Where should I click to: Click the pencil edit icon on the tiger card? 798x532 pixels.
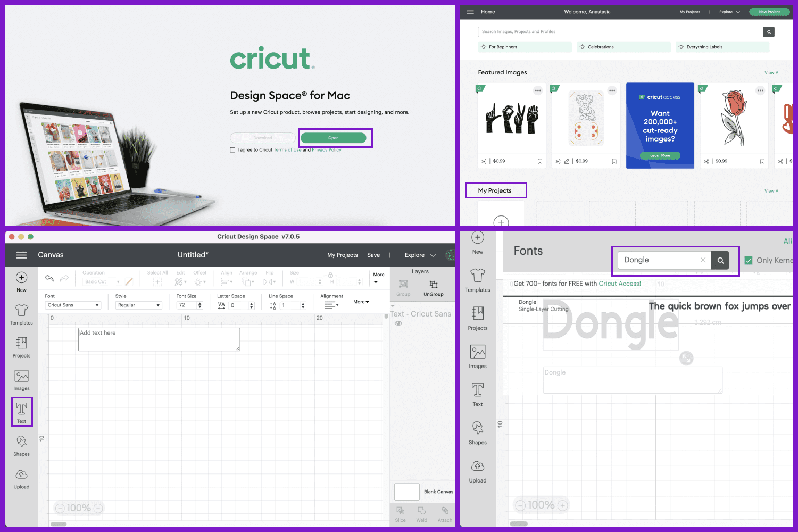point(567,161)
